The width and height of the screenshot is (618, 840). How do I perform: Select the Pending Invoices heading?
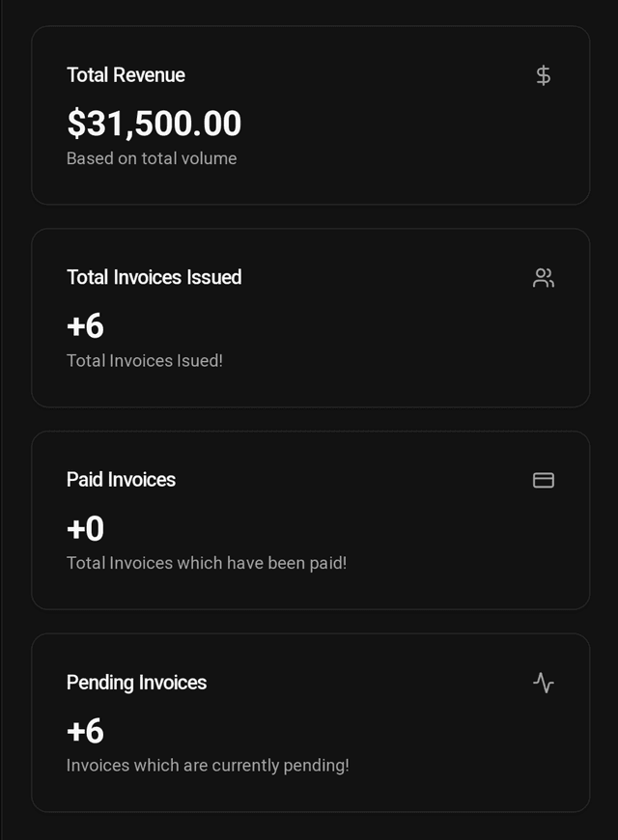pos(137,683)
